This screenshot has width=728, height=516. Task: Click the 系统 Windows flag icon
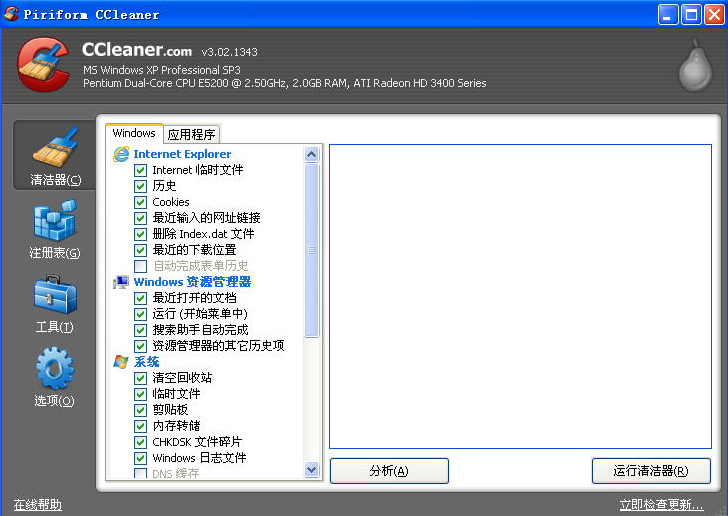122,362
